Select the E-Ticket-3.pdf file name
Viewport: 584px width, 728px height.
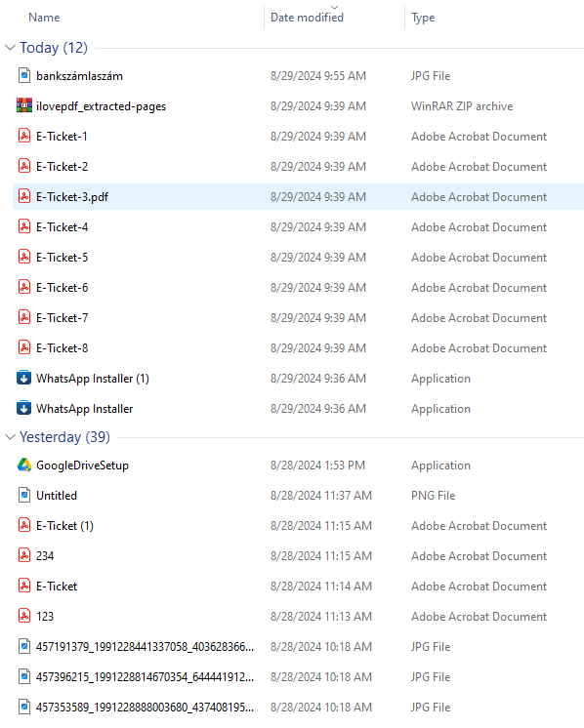pyautogui.click(x=72, y=197)
